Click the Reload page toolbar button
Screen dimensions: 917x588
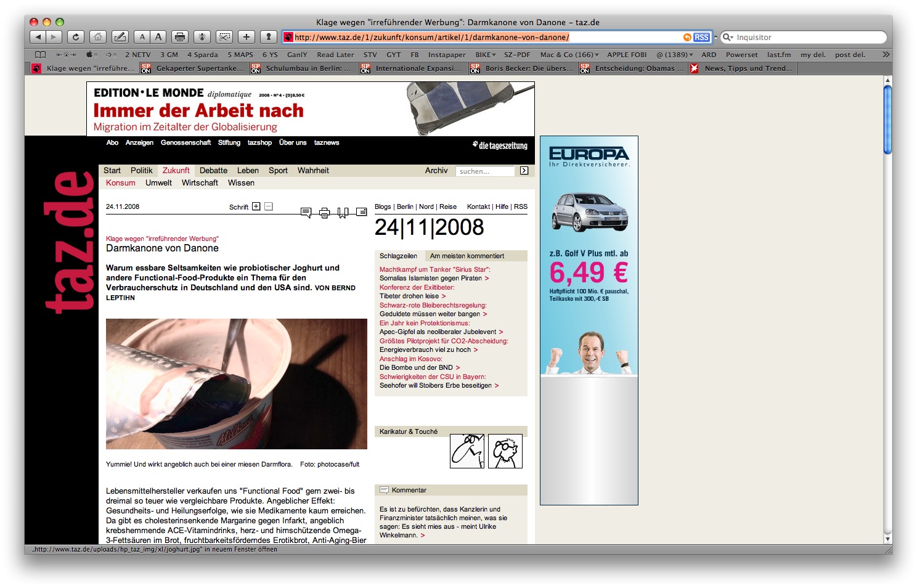point(76,37)
